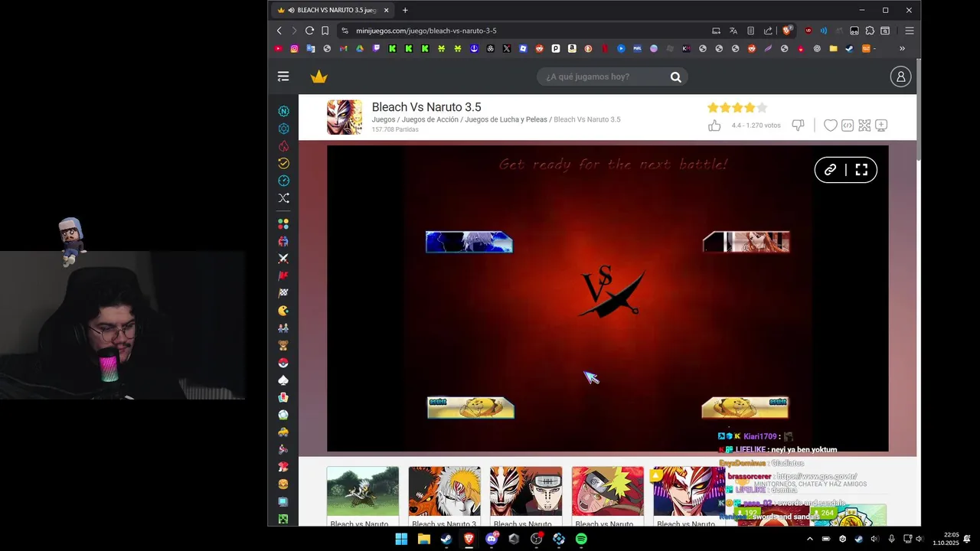
Task: Click the left assist character slot
Action: [471, 408]
